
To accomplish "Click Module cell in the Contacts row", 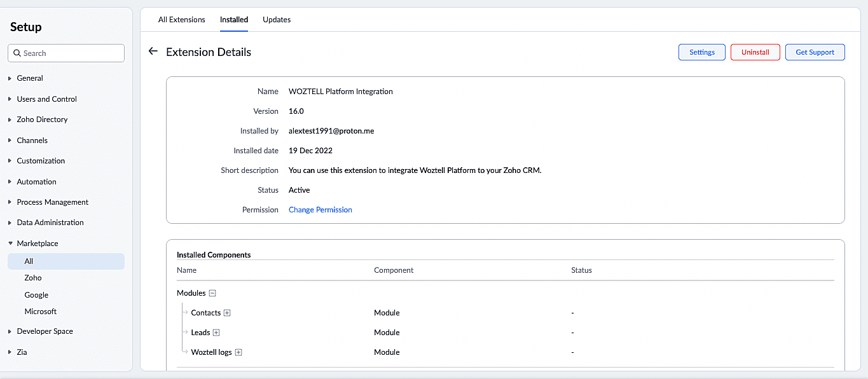I will pos(387,313).
